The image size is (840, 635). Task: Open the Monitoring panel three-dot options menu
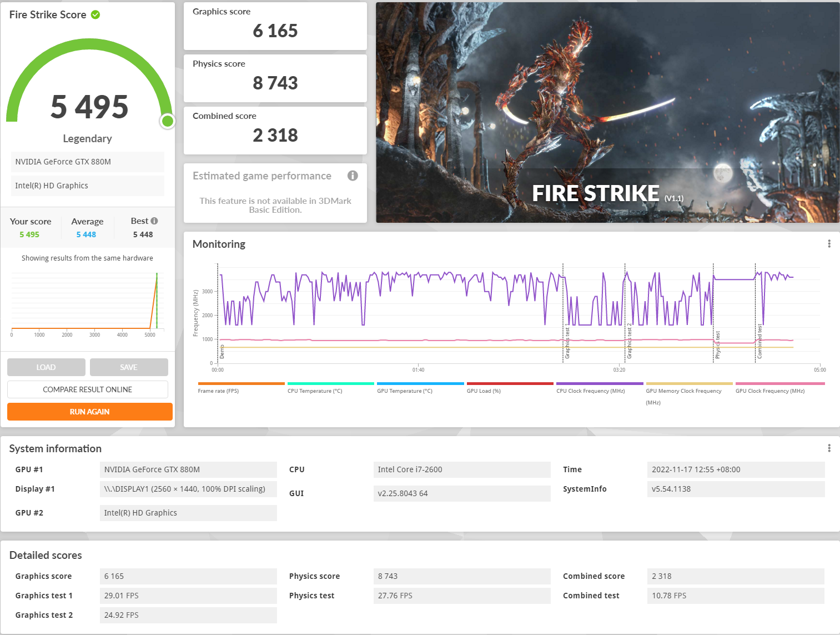point(829,244)
